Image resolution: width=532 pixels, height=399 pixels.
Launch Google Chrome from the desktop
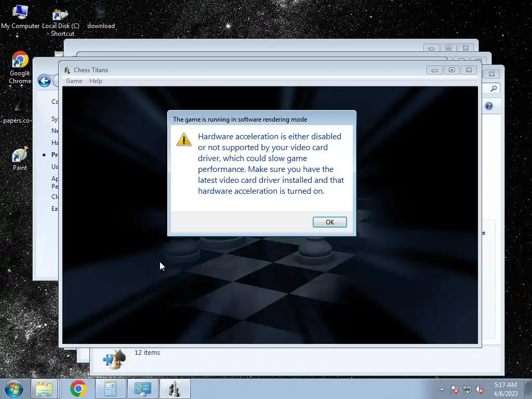click(20, 67)
